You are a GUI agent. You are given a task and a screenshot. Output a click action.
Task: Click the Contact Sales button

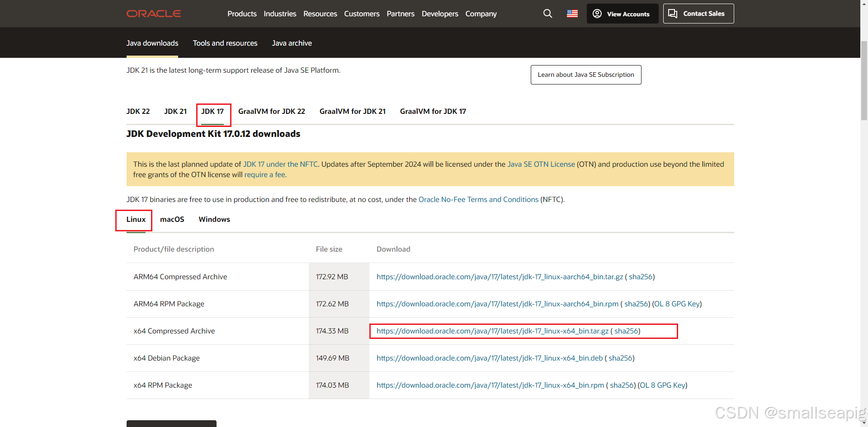[698, 14]
